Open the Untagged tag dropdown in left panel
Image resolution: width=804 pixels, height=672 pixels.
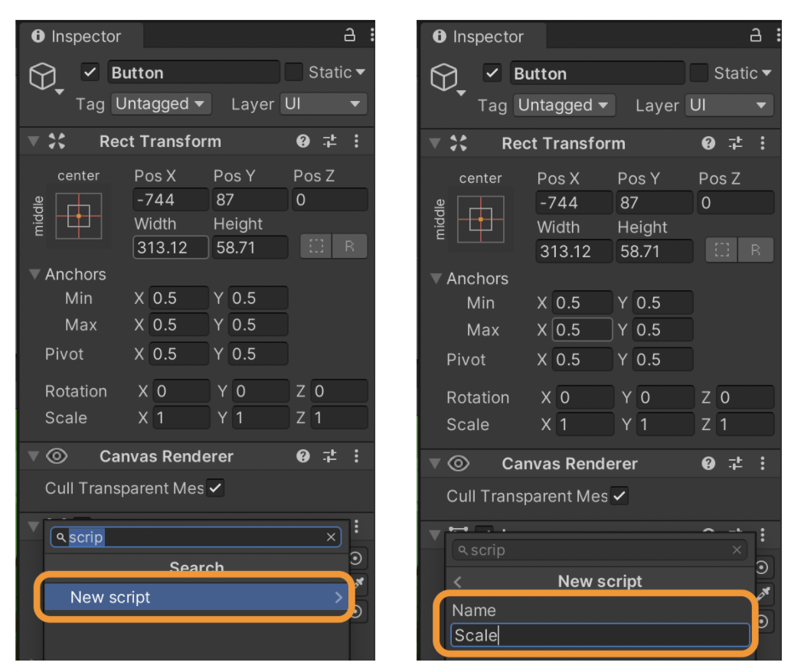coord(162,103)
